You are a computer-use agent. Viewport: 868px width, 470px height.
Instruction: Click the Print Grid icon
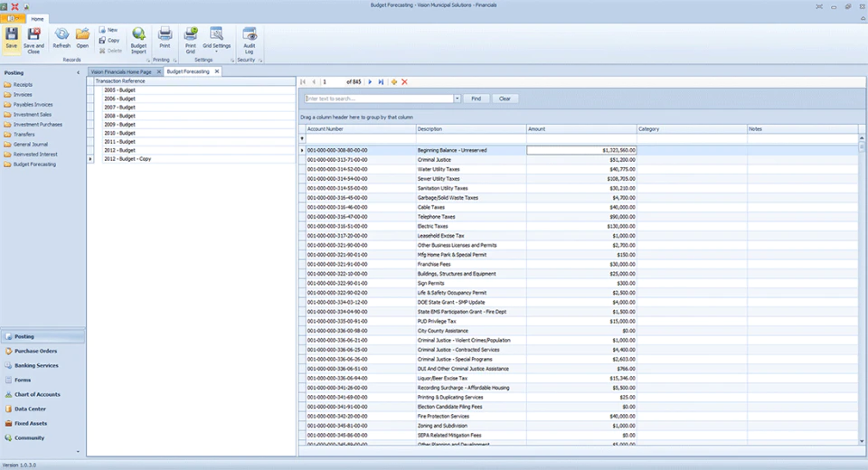point(191,34)
